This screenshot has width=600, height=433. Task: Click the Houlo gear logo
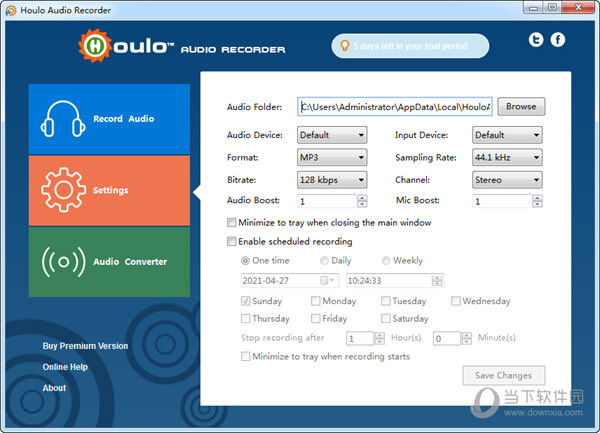[x=95, y=46]
